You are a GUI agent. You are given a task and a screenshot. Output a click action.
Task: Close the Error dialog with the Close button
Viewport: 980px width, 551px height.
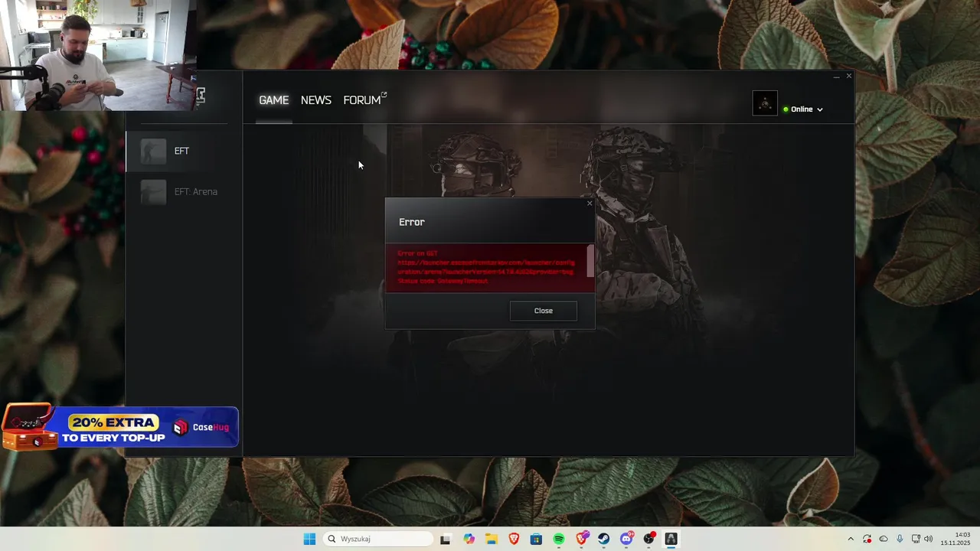coord(544,311)
